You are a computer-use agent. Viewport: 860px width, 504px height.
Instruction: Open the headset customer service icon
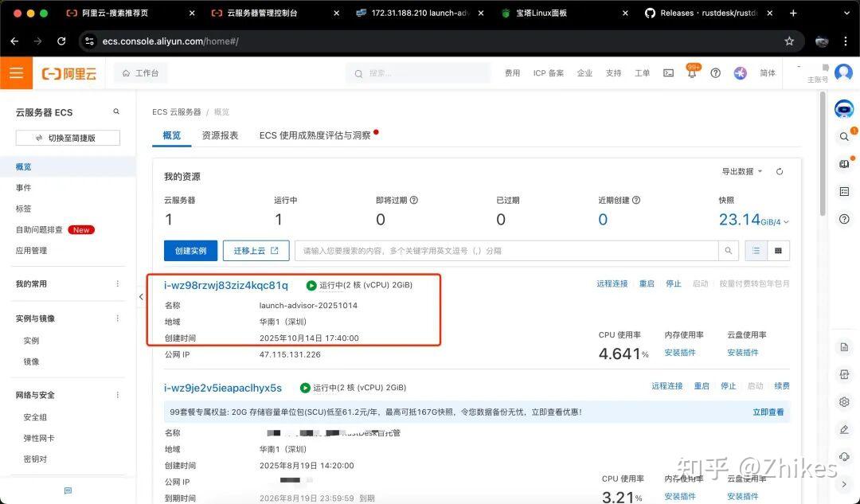[845, 456]
